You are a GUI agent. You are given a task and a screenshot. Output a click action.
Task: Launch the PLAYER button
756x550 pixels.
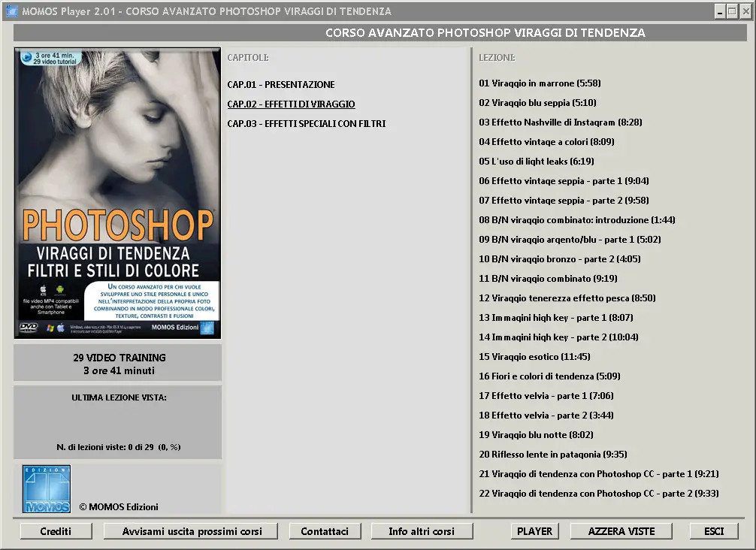point(535,531)
